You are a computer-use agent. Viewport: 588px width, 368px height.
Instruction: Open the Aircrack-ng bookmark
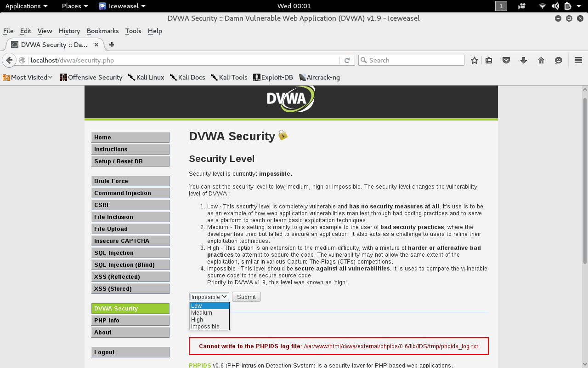click(x=319, y=77)
